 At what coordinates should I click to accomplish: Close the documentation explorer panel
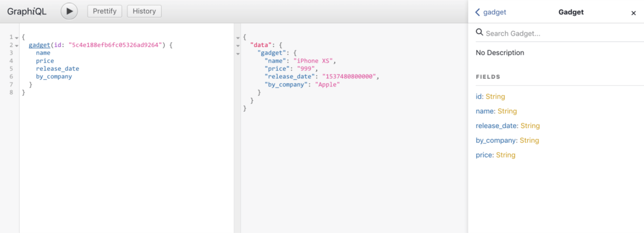(x=633, y=13)
